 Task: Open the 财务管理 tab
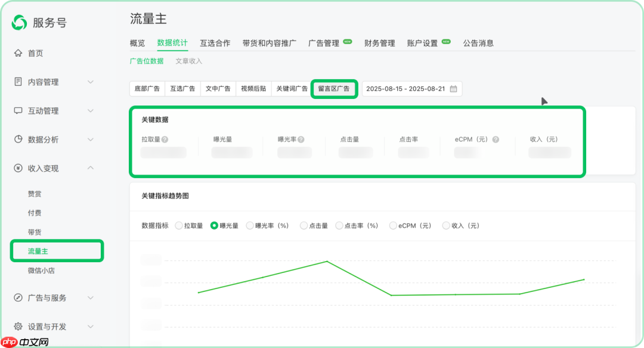click(x=379, y=42)
